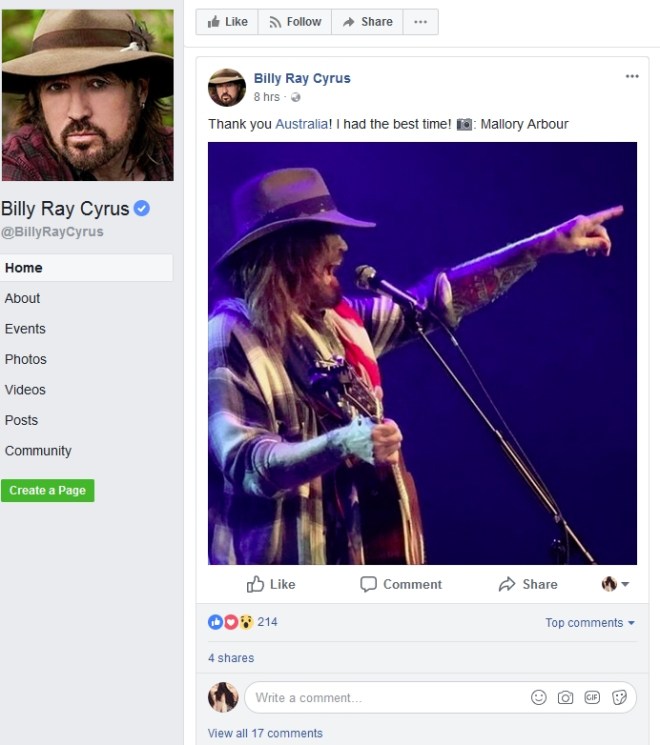660x745 pixels.
Task: Click the verified blue checkmark badge
Action: pos(142,208)
